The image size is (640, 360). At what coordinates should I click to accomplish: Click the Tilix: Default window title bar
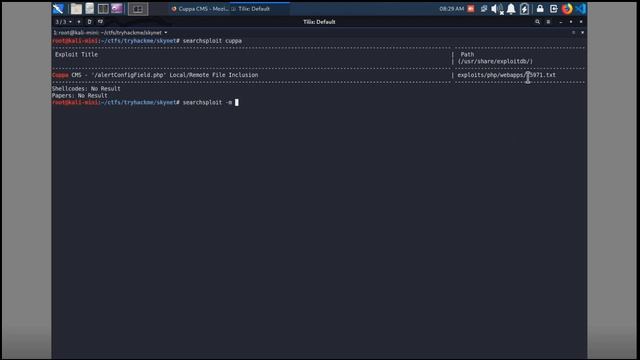[x=319, y=22]
